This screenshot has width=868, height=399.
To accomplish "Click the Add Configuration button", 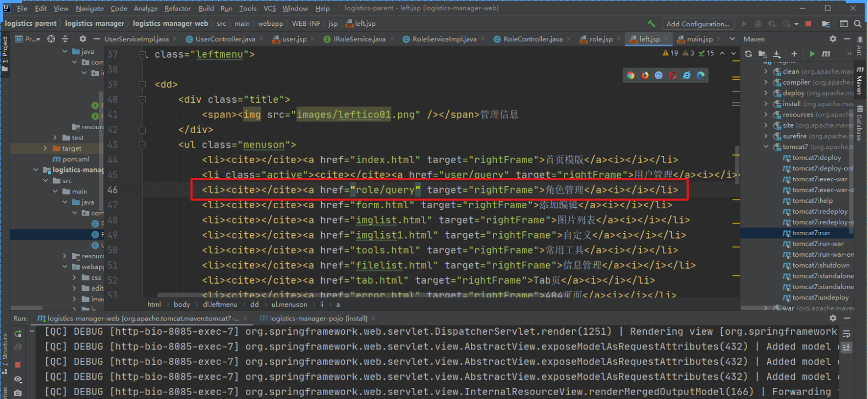I will 697,24.
